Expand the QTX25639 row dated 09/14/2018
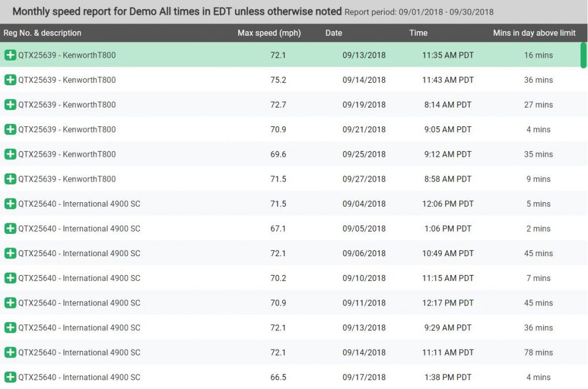Viewport: 588px width, 389px height. pos(10,80)
